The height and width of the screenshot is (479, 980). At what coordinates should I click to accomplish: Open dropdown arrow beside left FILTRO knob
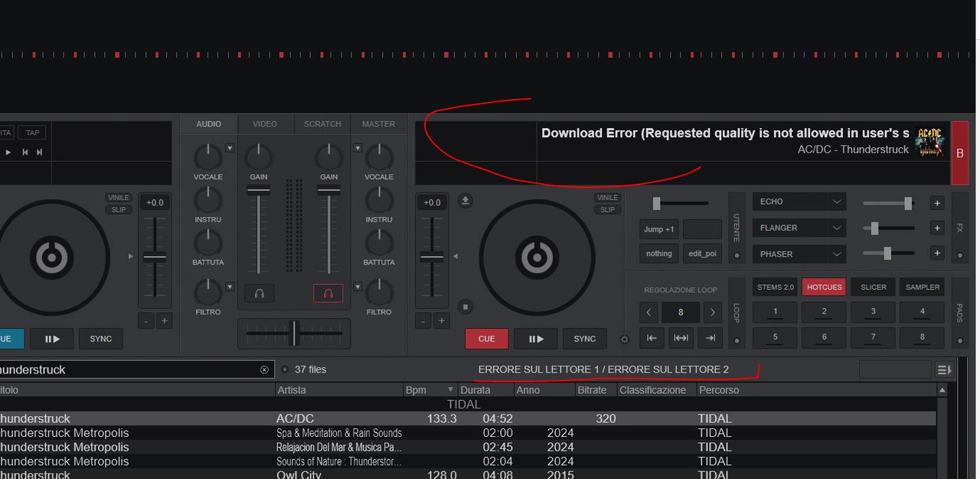[230, 287]
